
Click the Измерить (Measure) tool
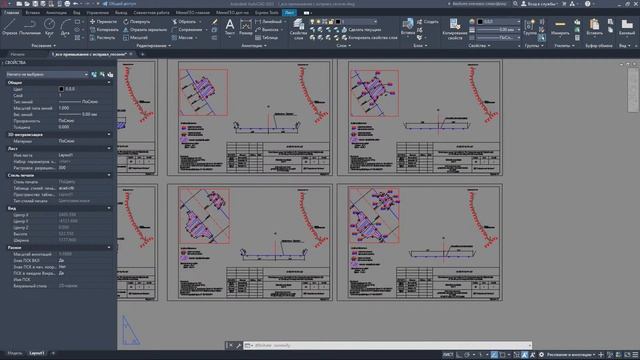(560, 27)
